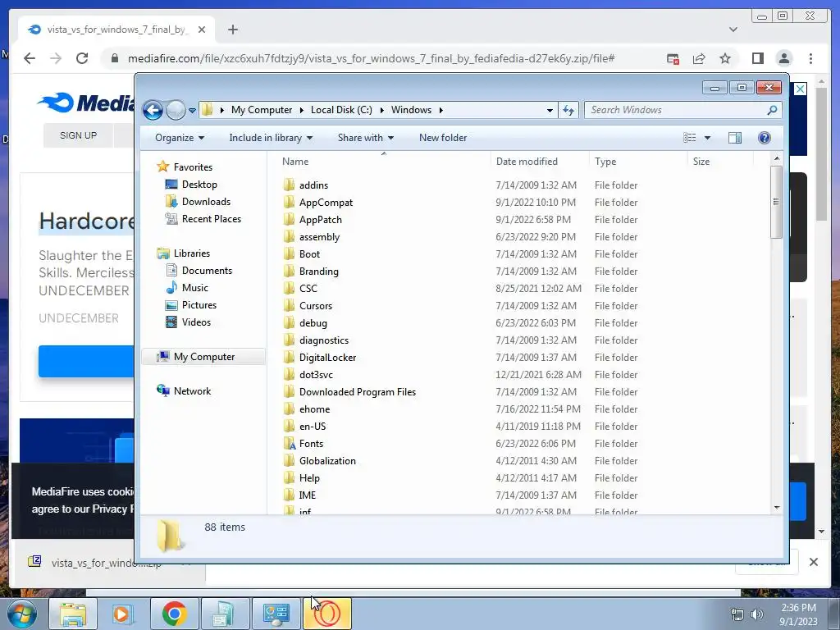Open Windows Explorer from taskbar
840x630 pixels.
pos(73,614)
